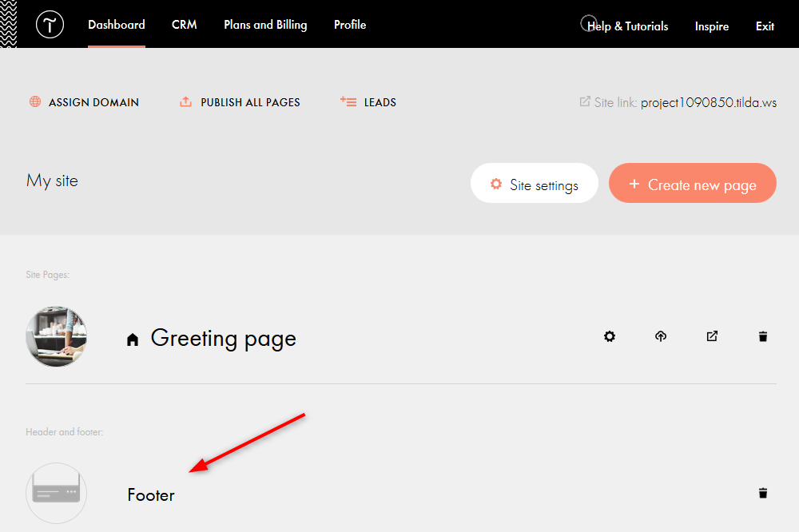Delete the Greeting page with trash icon

[763, 336]
